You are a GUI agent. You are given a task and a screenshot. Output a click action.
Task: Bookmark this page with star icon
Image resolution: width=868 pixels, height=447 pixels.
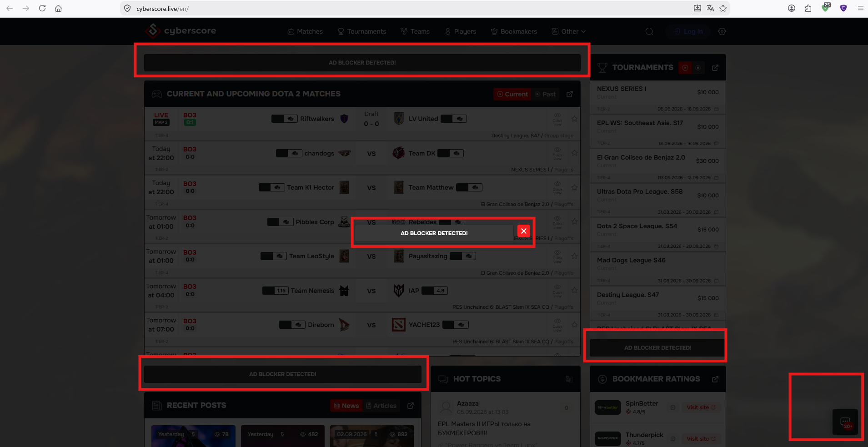pos(723,8)
